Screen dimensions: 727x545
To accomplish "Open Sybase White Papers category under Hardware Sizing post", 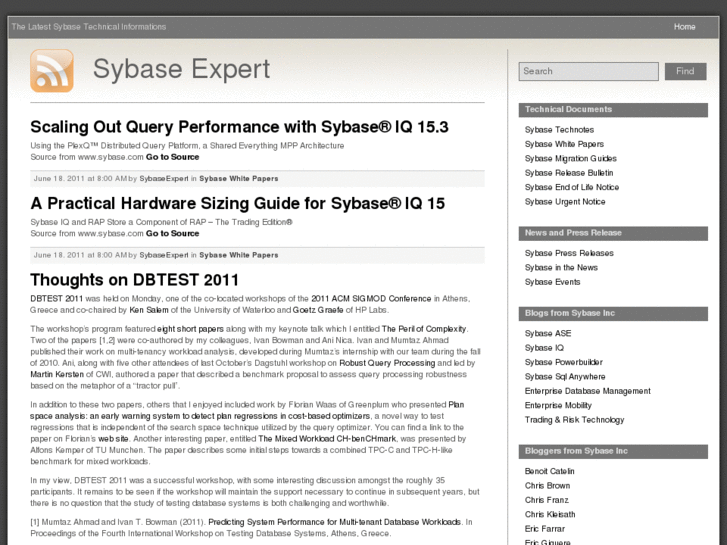I will point(239,255).
